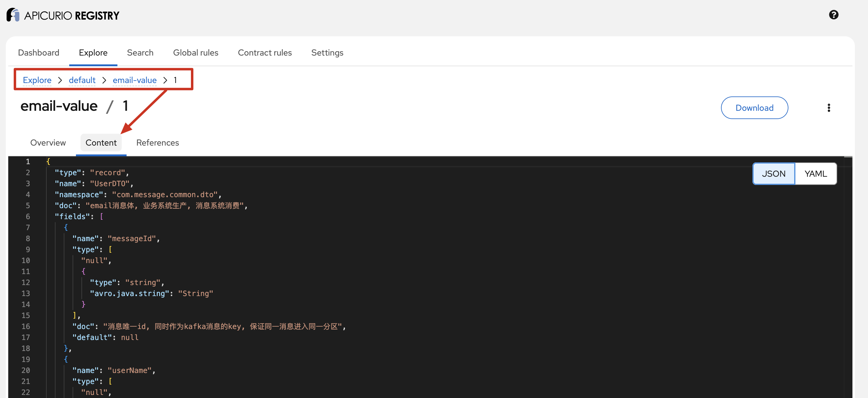
Task: Select the Content sub-tab
Action: [x=101, y=143]
